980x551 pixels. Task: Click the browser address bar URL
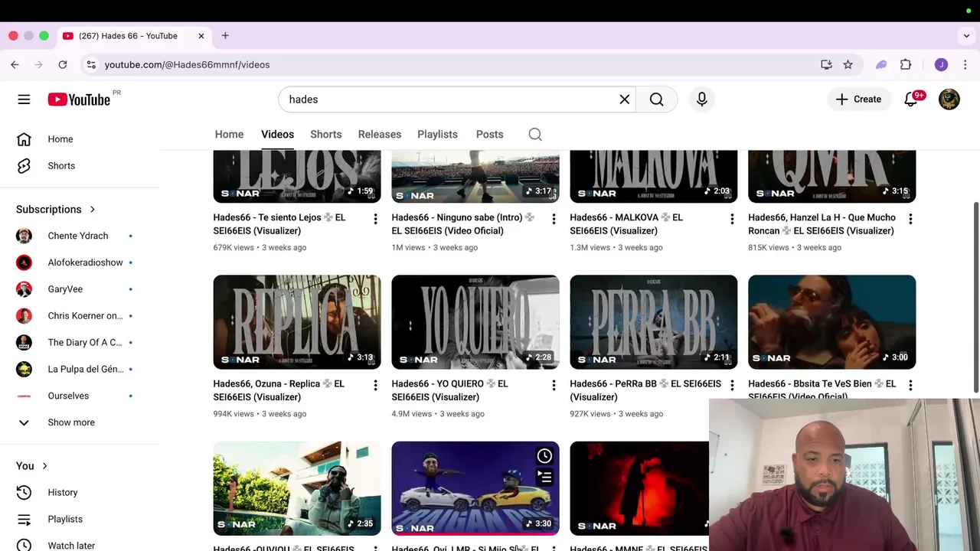[187, 65]
